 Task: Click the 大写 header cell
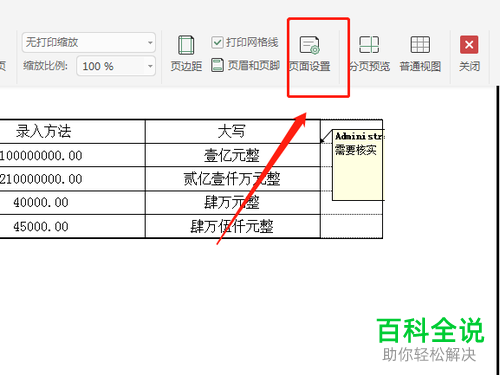point(233,131)
